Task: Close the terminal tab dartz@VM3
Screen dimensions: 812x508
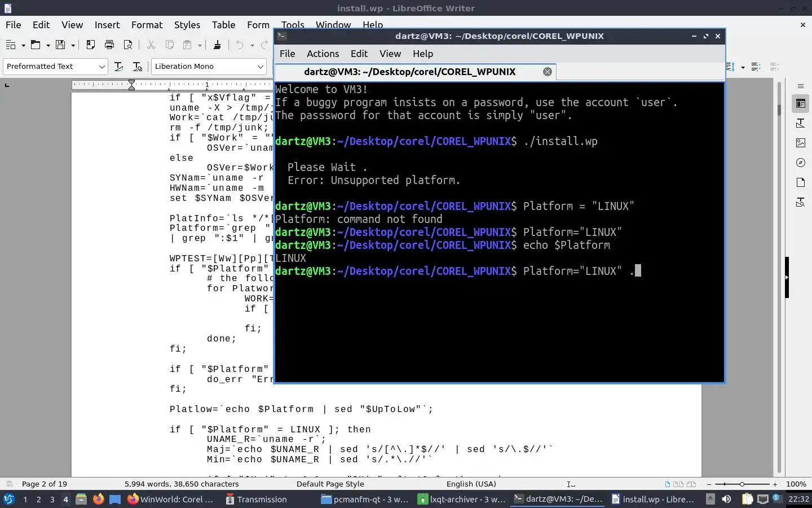Action: 547,72
